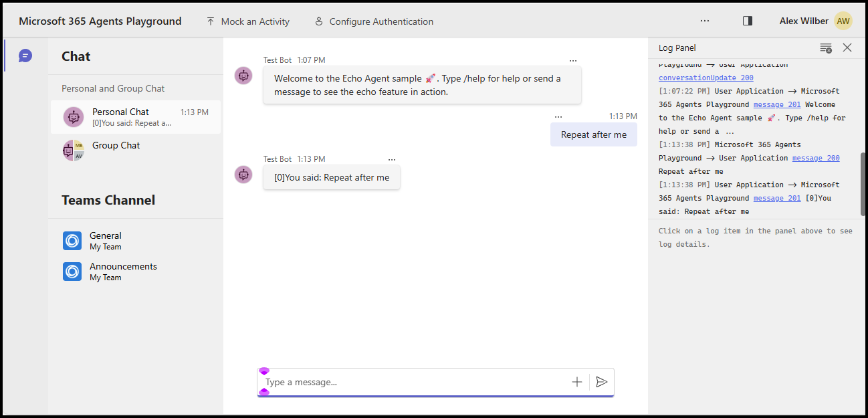The height and width of the screenshot is (418, 868).
Task: Clear the log entries using the clear-logs icon
Action: tap(825, 47)
